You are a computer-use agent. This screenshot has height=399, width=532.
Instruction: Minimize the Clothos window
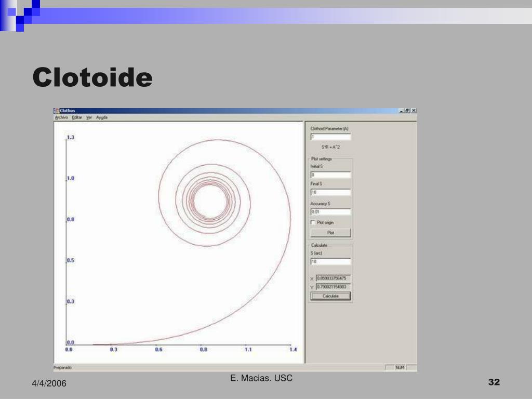click(x=402, y=111)
